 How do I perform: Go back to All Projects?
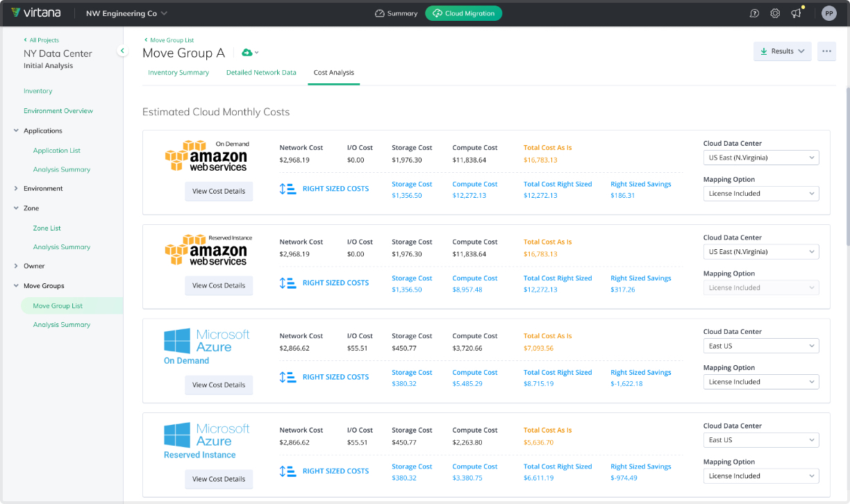pyautogui.click(x=42, y=40)
